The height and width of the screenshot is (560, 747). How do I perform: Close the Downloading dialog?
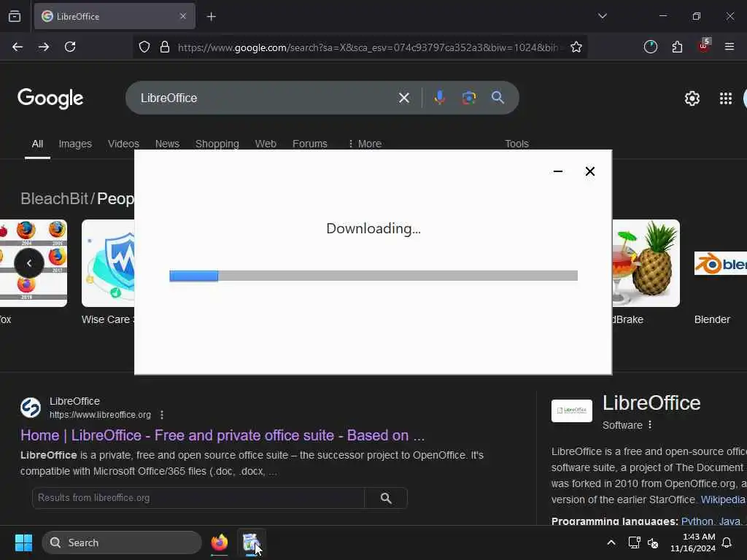[x=589, y=171]
